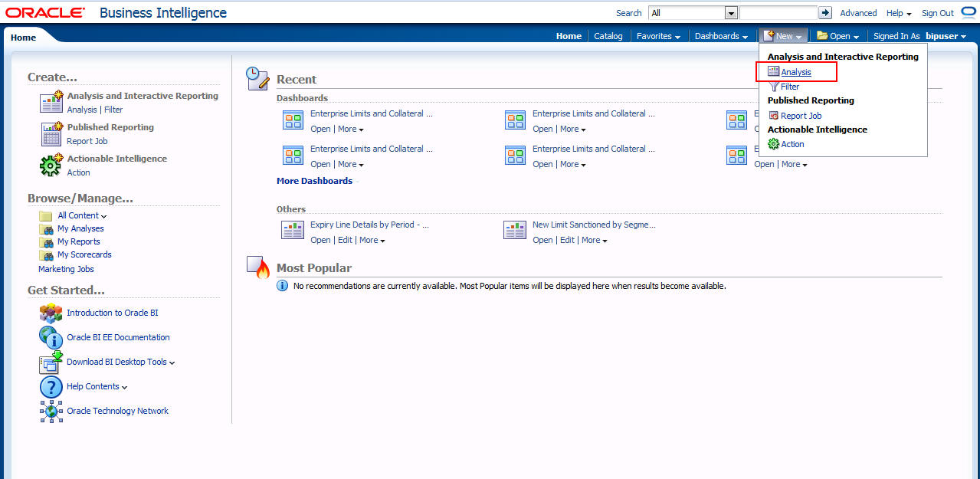The height and width of the screenshot is (479, 980).
Task: Click the New Limit Sanctioned by Segment icon
Action: pyautogui.click(x=514, y=228)
